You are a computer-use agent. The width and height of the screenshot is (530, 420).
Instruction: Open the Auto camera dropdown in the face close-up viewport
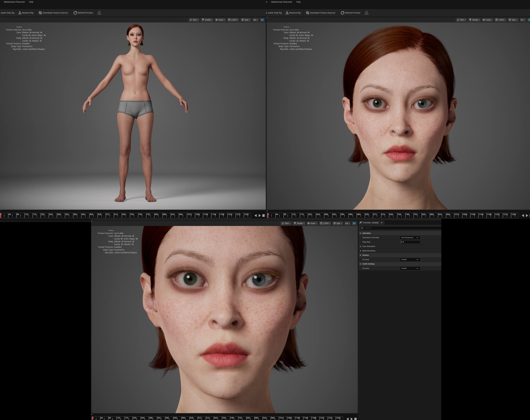(312, 223)
